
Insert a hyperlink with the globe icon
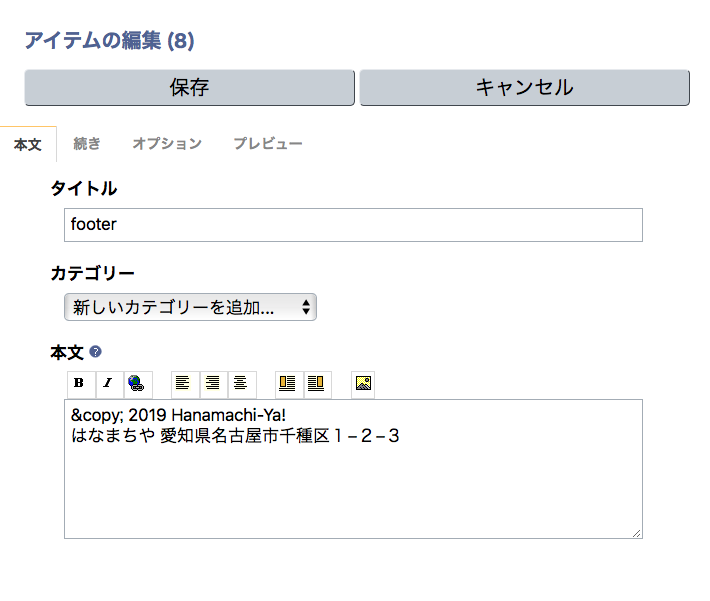(136, 383)
